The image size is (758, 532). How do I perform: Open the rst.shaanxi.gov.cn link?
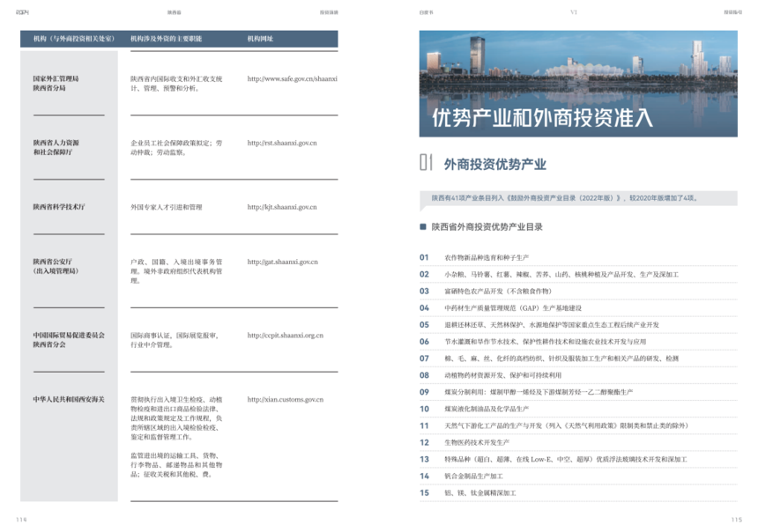(x=282, y=143)
